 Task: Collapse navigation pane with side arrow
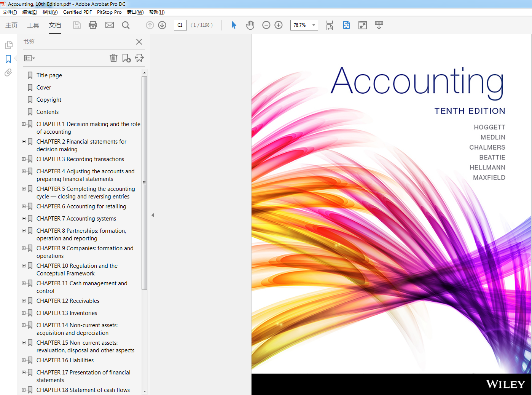pyautogui.click(x=153, y=215)
